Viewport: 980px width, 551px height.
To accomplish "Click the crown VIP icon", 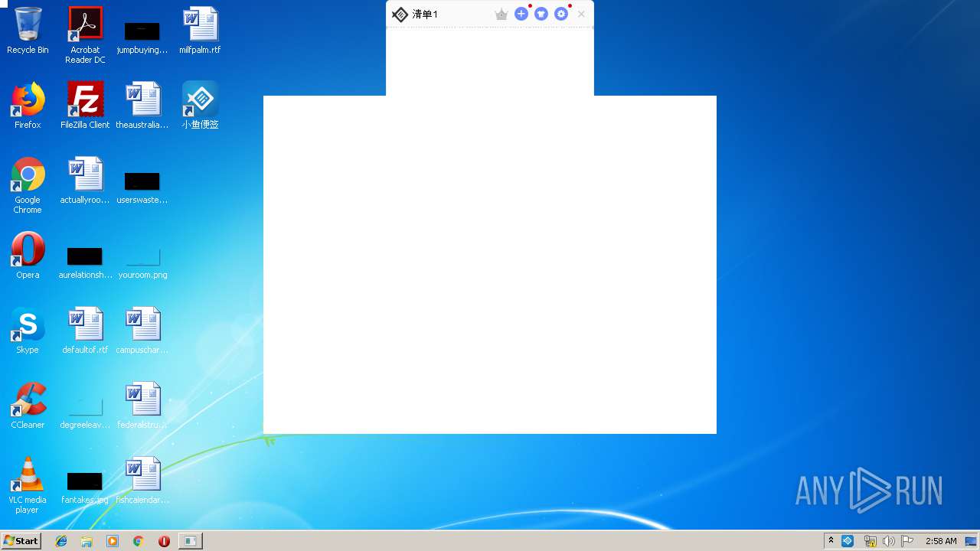I will [x=501, y=14].
